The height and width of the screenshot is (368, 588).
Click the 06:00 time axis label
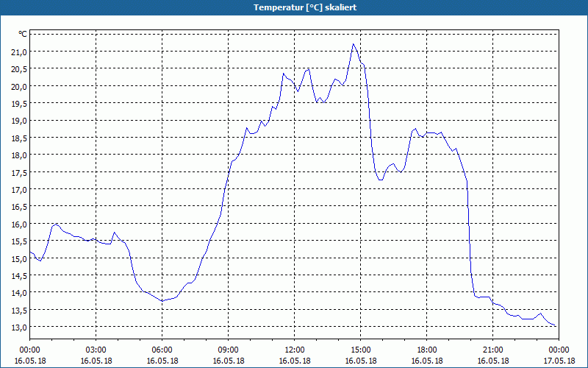pos(162,350)
